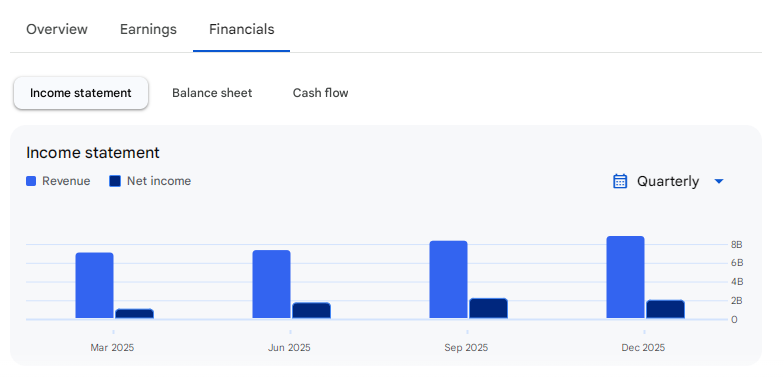Image resolution: width=784 pixels, height=378 pixels.
Task: Click the Dec 2025 revenue bar
Action: coord(626,277)
